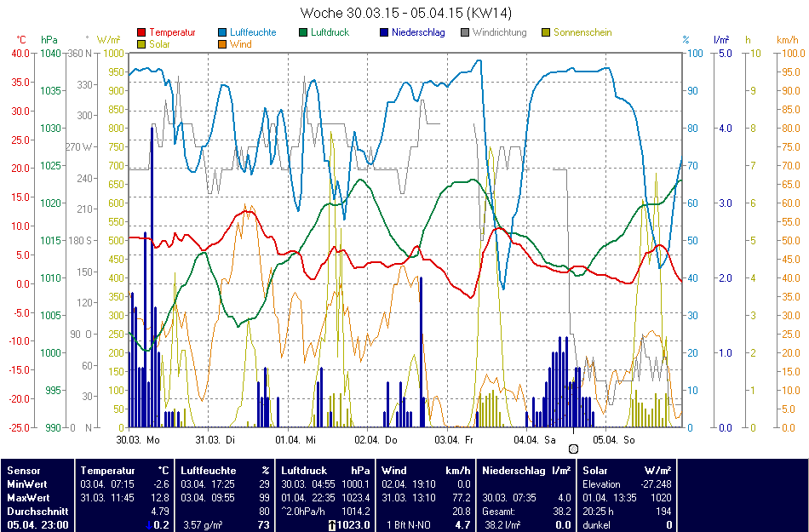Click the 1040 pressure axis tick
The image size is (809, 532).
point(51,53)
